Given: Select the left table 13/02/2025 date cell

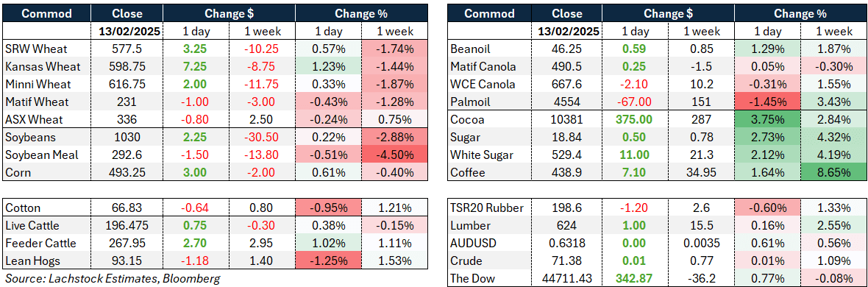Looking at the screenshot, I should [127, 32].
